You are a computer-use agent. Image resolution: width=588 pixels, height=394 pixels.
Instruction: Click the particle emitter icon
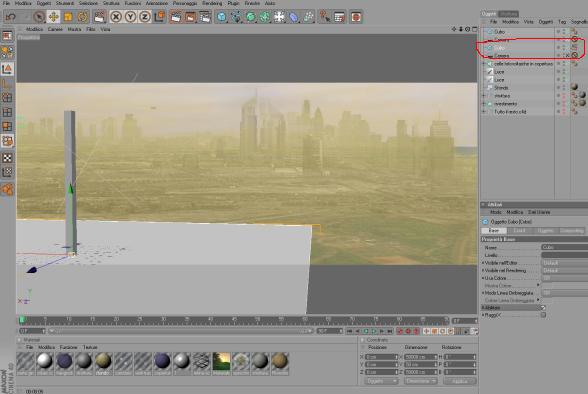pyautogui.click(x=309, y=17)
